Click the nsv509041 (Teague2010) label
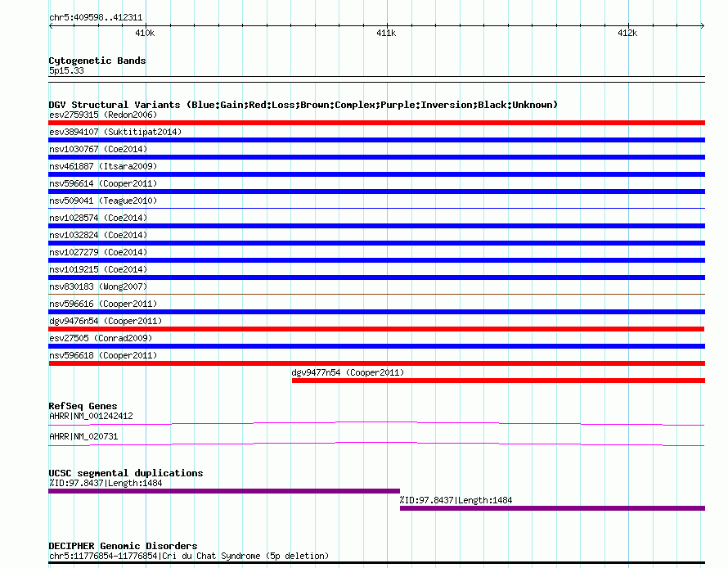The image size is (728, 568). pyautogui.click(x=103, y=201)
